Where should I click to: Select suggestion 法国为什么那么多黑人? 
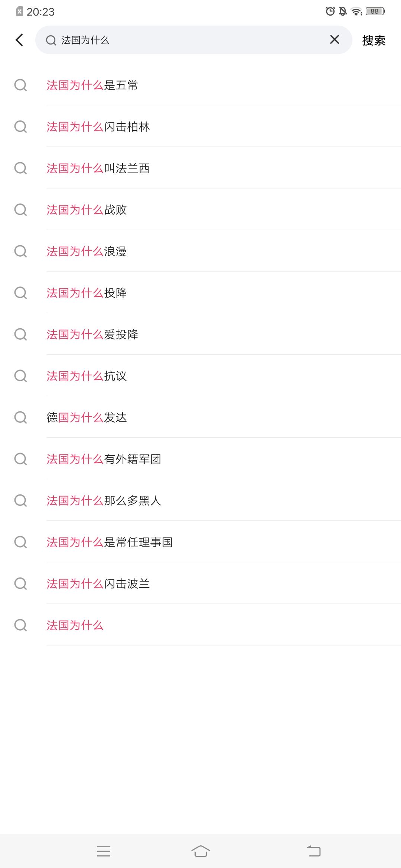coord(104,501)
